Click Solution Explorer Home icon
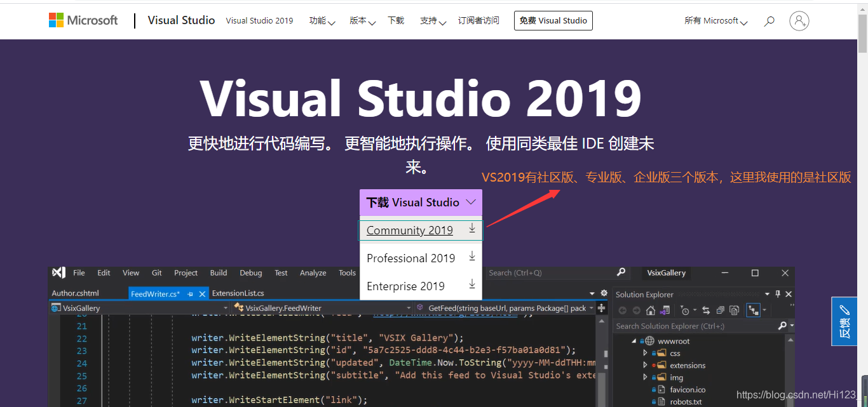Image resolution: width=868 pixels, height=407 pixels. pos(650,310)
